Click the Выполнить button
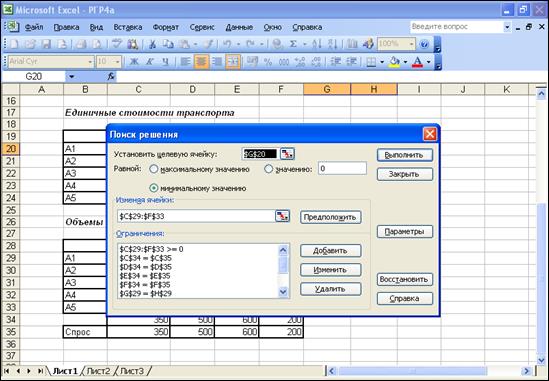The height and width of the screenshot is (381, 549). 405,155
